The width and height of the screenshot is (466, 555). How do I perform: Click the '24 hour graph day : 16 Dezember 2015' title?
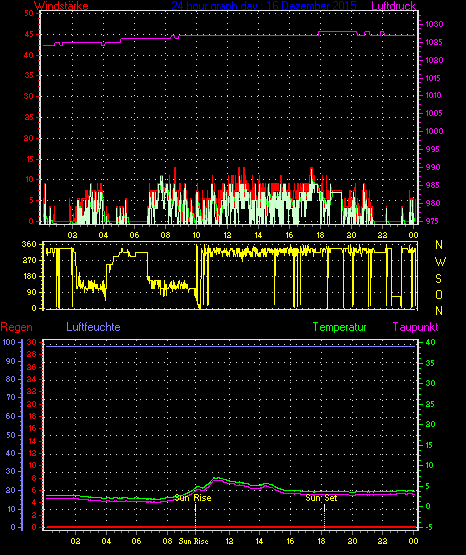point(264,6)
